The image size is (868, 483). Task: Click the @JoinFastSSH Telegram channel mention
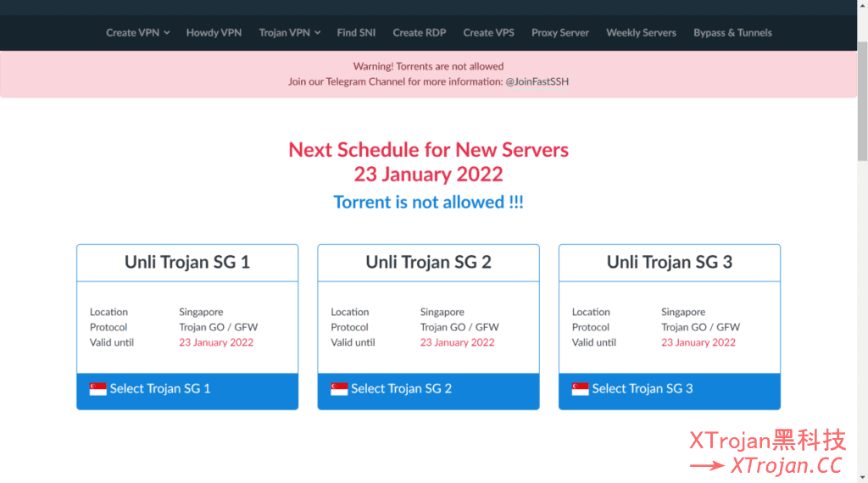543,81
